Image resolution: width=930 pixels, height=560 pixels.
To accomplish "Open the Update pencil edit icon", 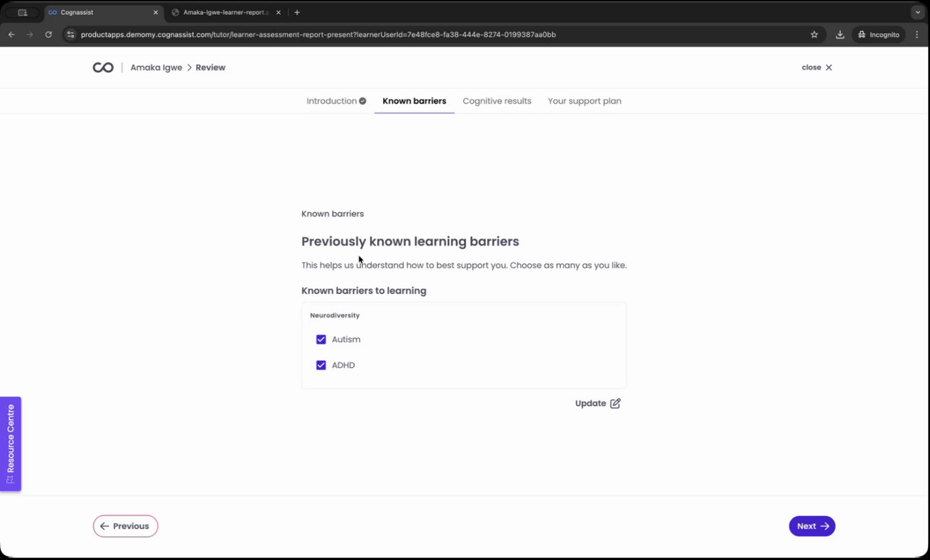I will tap(615, 403).
